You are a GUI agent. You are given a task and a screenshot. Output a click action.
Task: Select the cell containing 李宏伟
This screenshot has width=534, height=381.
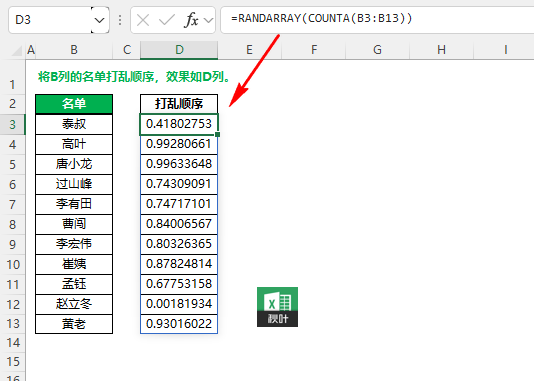[x=74, y=244]
